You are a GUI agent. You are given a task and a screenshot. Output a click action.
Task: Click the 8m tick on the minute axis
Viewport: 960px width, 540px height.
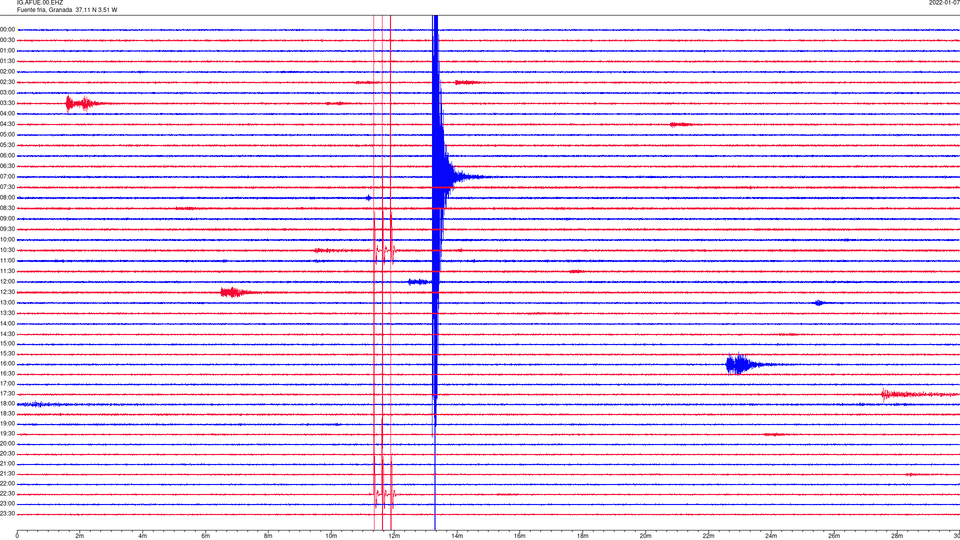pyautogui.click(x=268, y=536)
